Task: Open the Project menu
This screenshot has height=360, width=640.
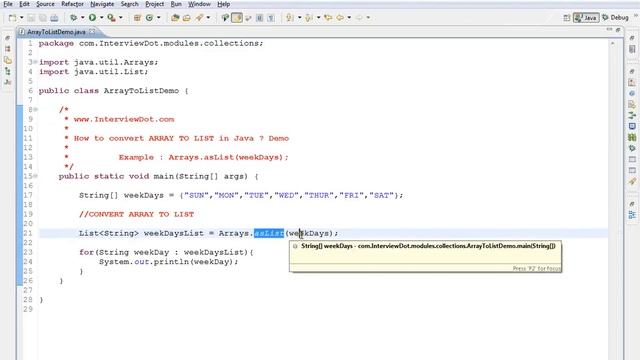Action: (155, 4)
